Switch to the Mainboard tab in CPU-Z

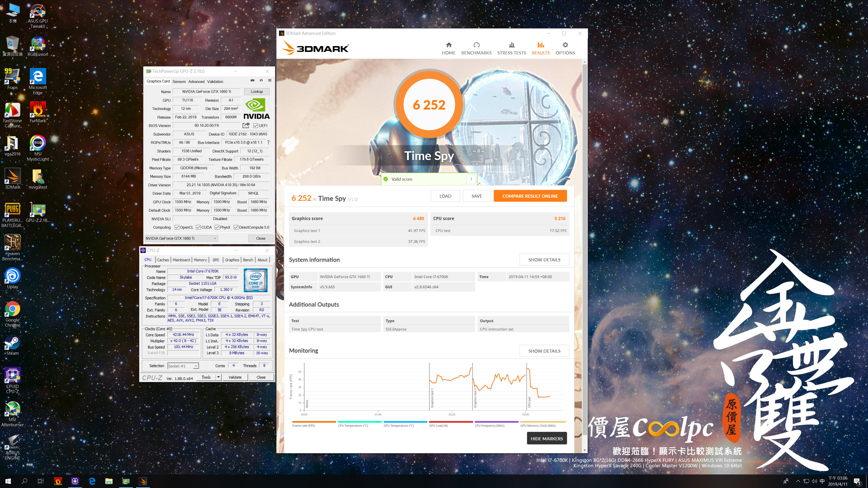[181, 260]
